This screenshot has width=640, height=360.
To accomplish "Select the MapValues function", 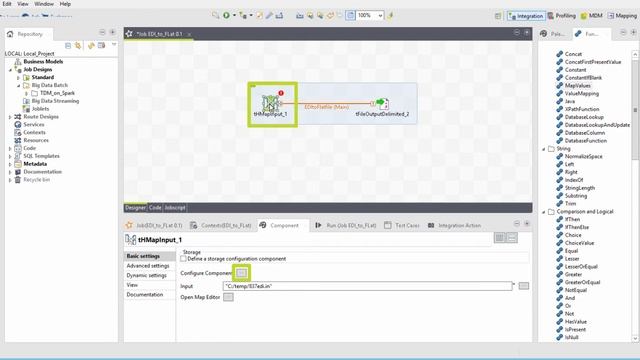I will [x=578, y=86].
